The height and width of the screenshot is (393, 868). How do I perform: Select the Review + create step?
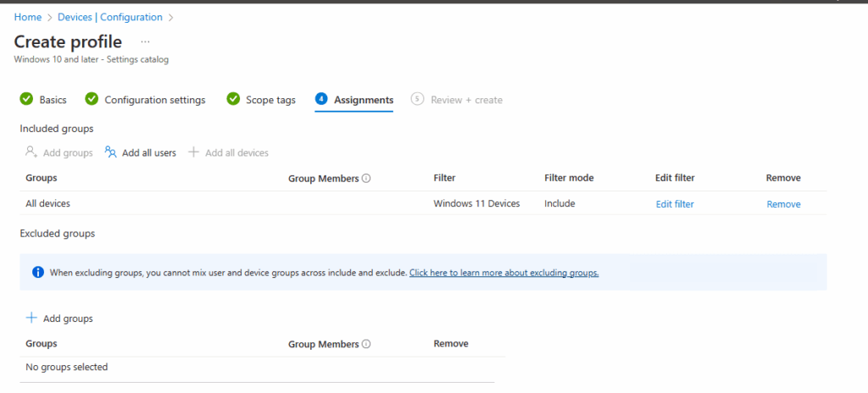tap(466, 100)
